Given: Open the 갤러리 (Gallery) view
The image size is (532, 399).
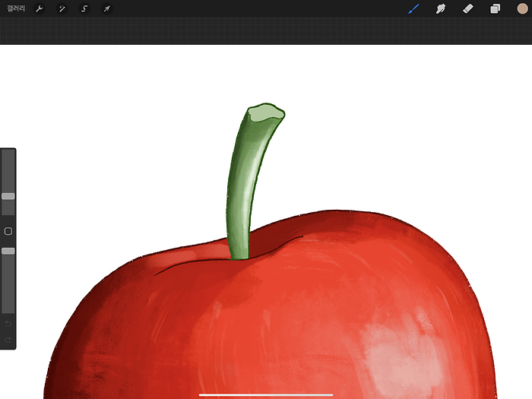Looking at the screenshot, I should click(x=16, y=8).
